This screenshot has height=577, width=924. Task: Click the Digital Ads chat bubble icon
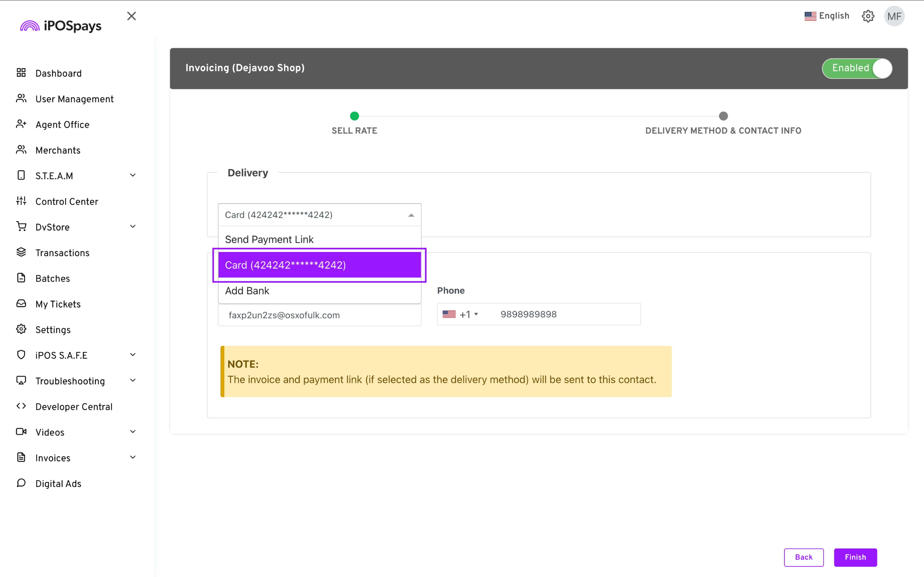(21, 483)
